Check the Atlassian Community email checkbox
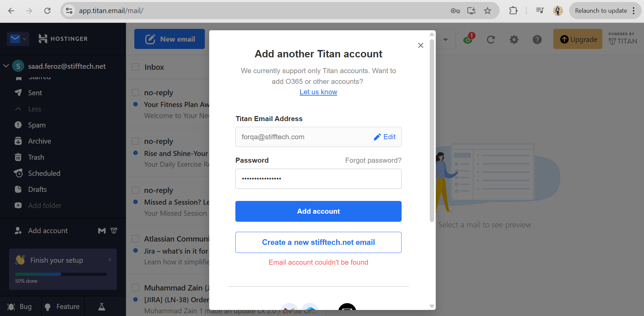 136,239
